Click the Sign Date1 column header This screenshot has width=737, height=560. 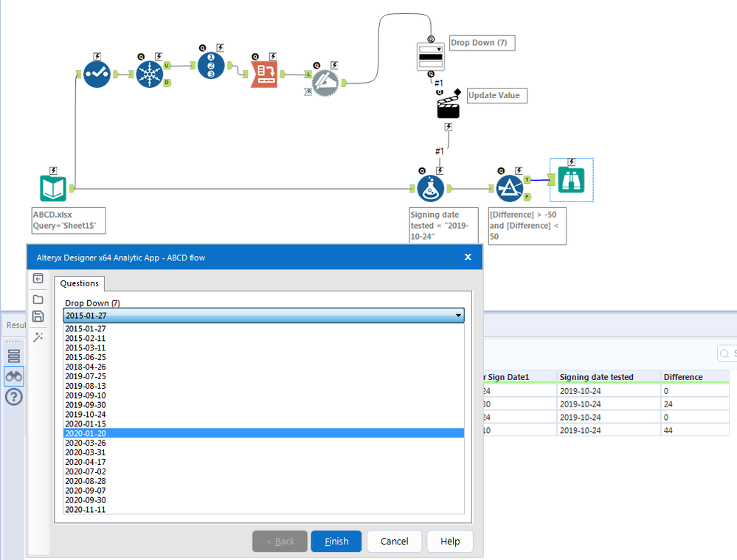point(519,376)
